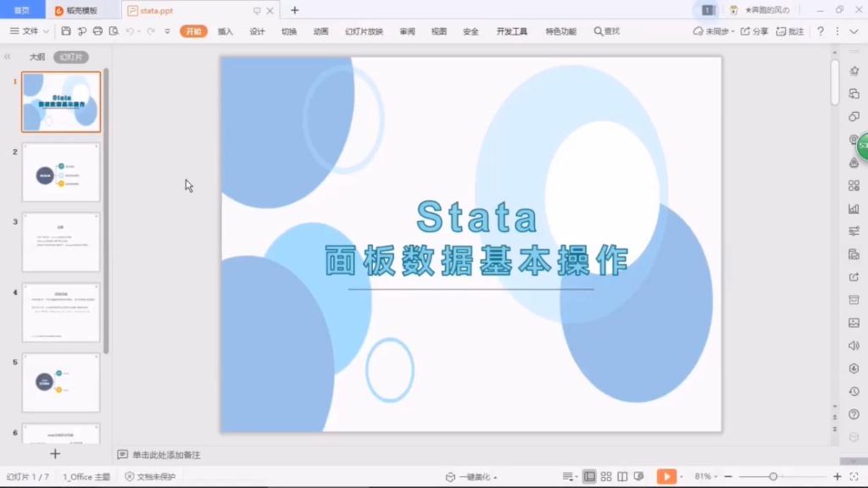Click the 分享 share button

(x=754, y=31)
